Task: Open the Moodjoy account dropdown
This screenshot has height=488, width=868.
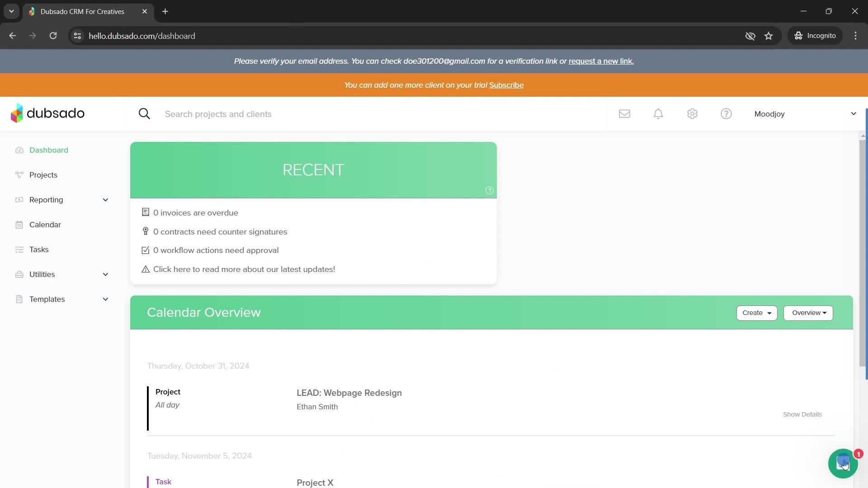Action: 805,114
